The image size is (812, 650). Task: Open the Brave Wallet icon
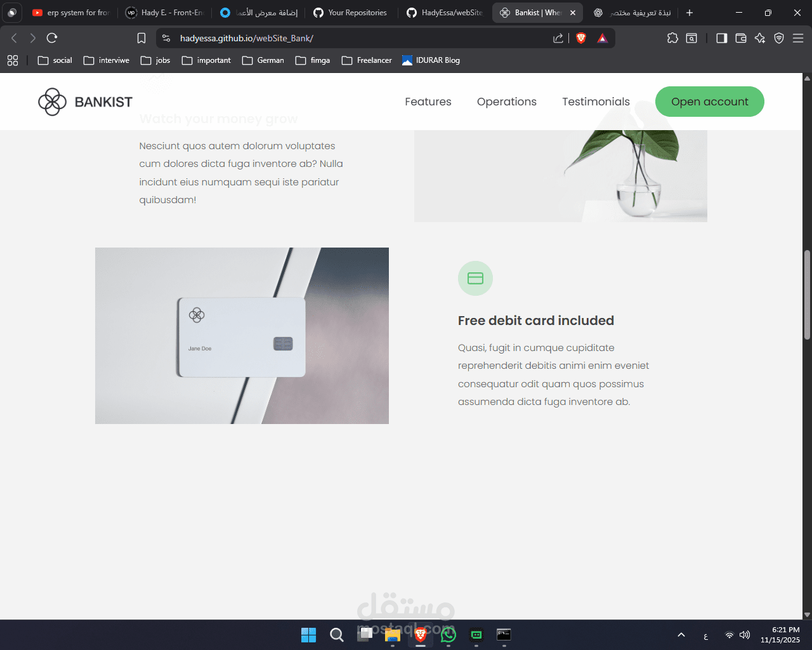[x=740, y=38]
